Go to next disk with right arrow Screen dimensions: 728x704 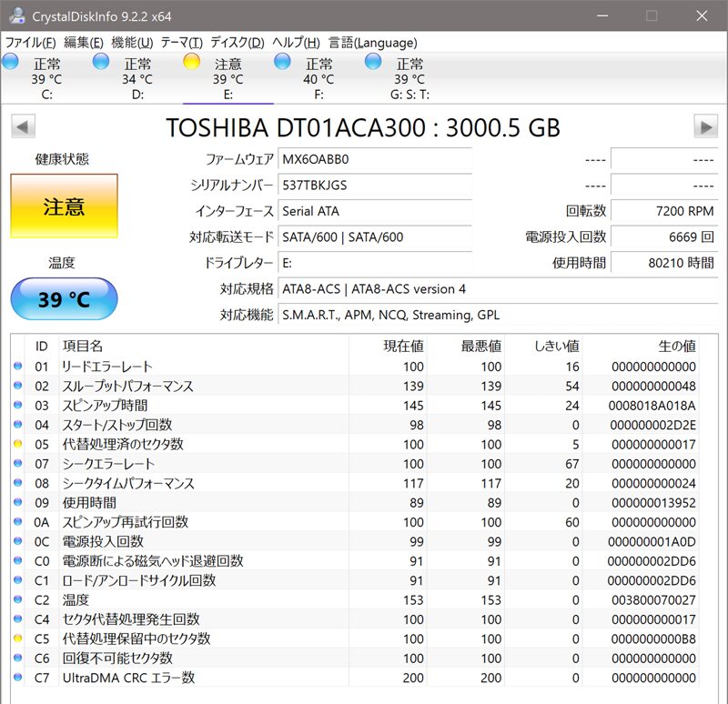click(x=706, y=126)
